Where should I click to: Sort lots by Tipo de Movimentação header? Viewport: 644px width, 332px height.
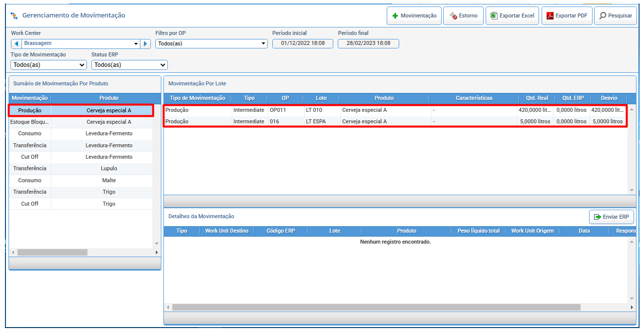point(197,98)
